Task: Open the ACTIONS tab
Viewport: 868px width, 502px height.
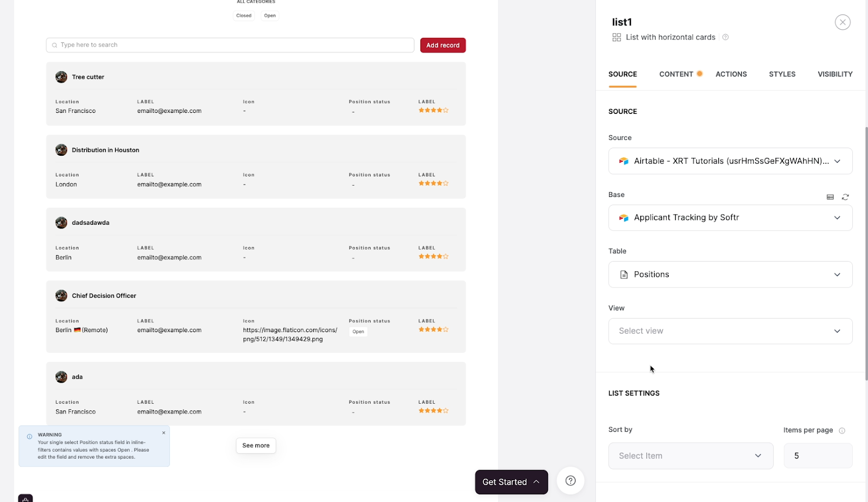Action: click(731, 74)
